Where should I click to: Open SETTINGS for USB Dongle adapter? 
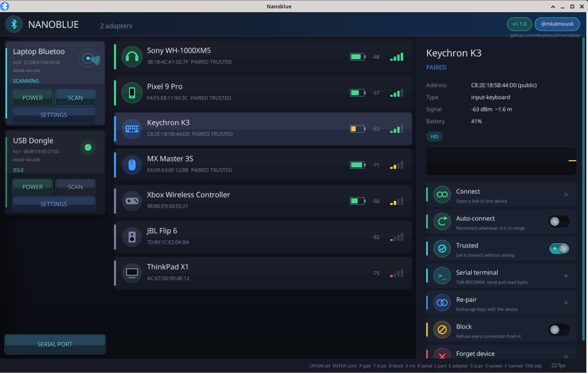point(54,204)
